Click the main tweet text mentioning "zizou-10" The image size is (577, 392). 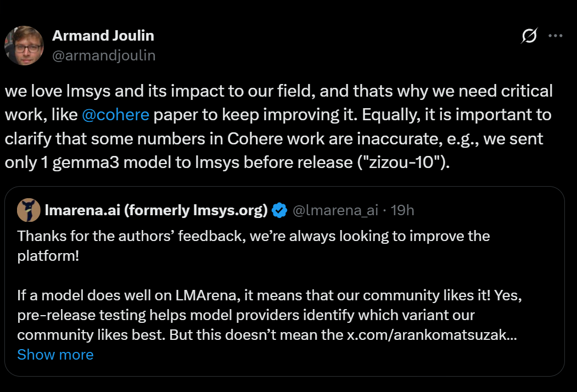click(x=226, y=163)
